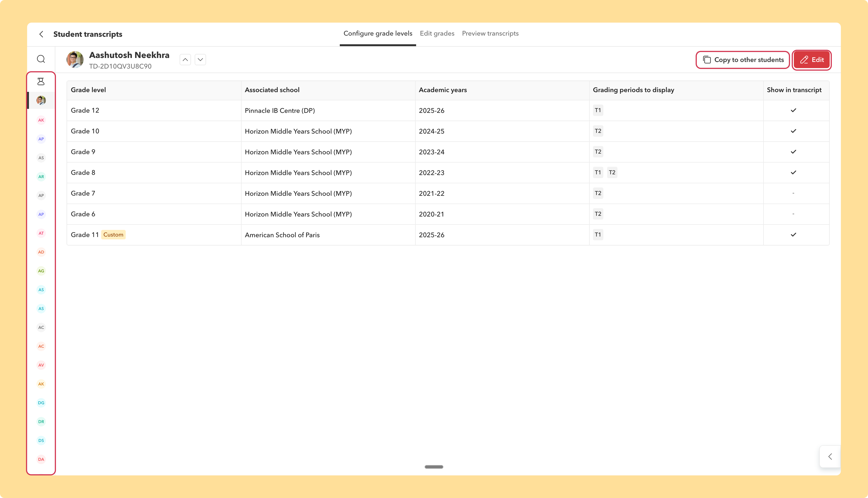Select the orange AK student avatar
868x498 pixels.
click(41, 384)
